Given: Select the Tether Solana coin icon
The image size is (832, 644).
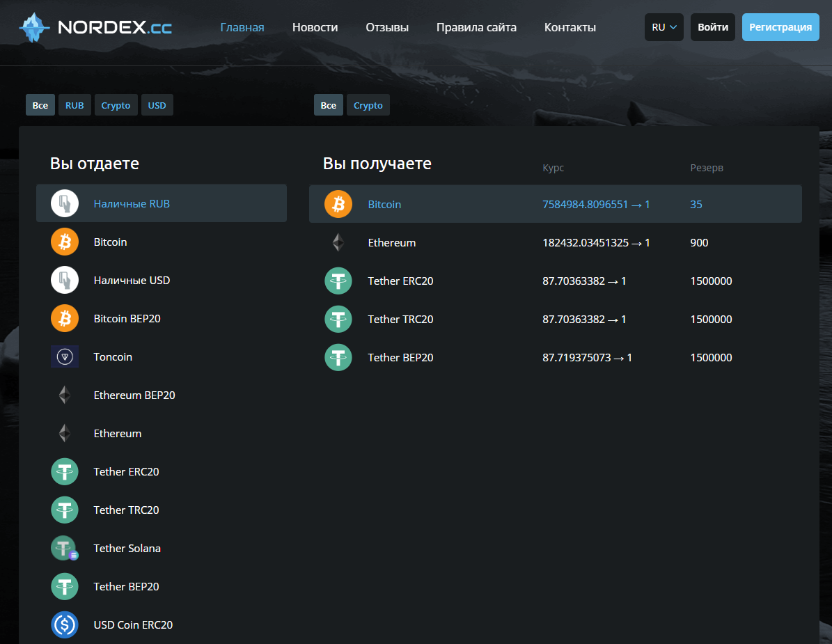Looking at the screenshot, I should click(x=65, y=549).
